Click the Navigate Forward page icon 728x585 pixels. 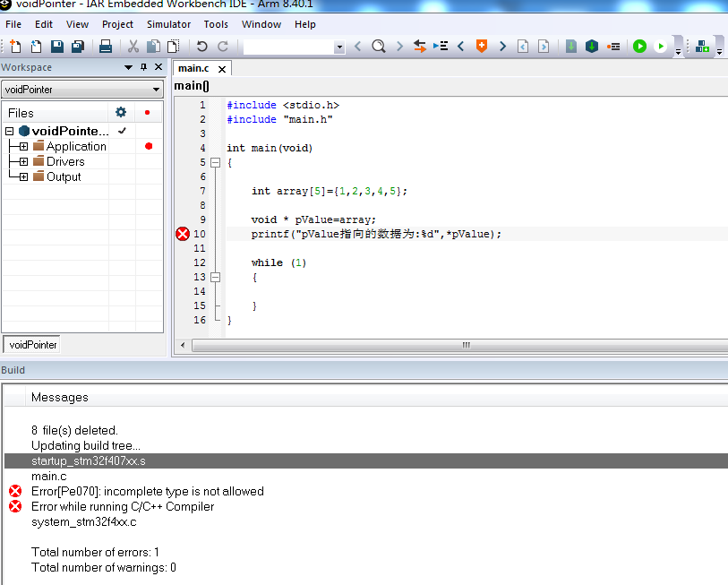point(544,47)
